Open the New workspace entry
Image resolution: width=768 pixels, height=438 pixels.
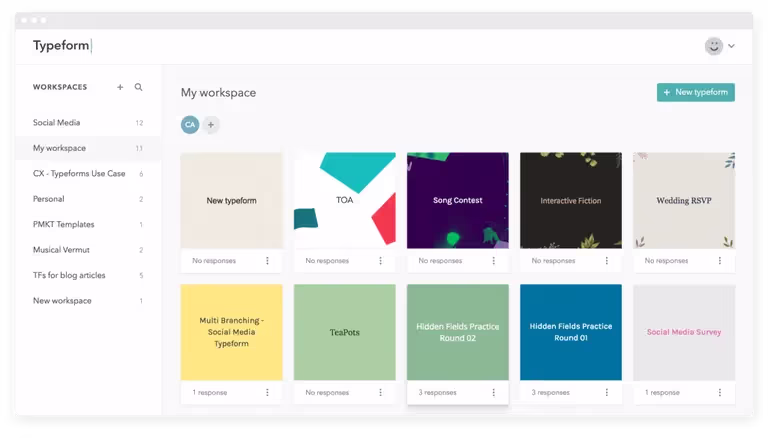click(x=88, y=301)
